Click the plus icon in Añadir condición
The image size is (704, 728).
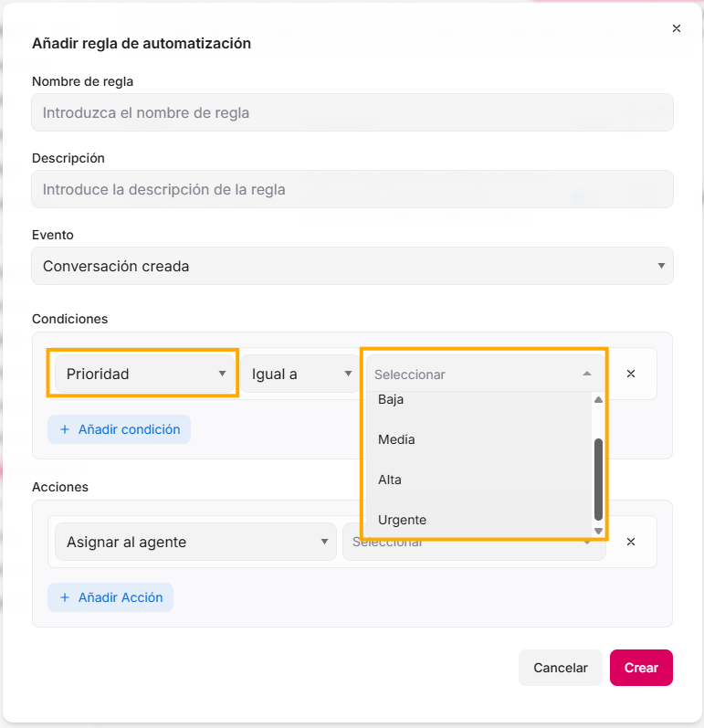coord(65,429)
